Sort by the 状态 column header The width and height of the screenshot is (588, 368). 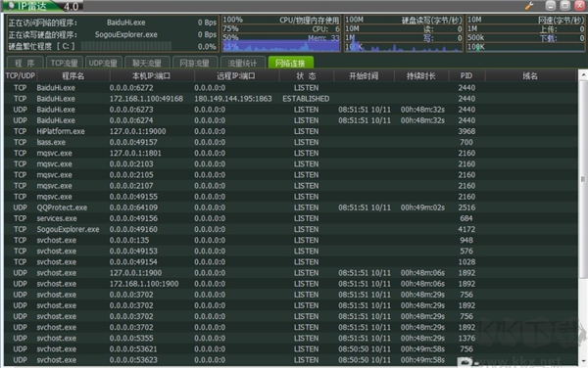coord(306,76)
